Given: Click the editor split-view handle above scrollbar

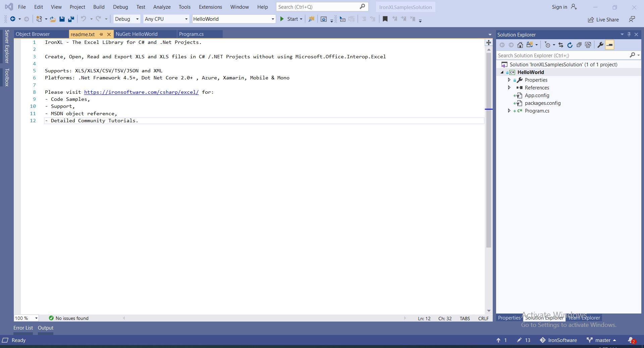Looking at the screenshot, I should click(x=489, y=43).
